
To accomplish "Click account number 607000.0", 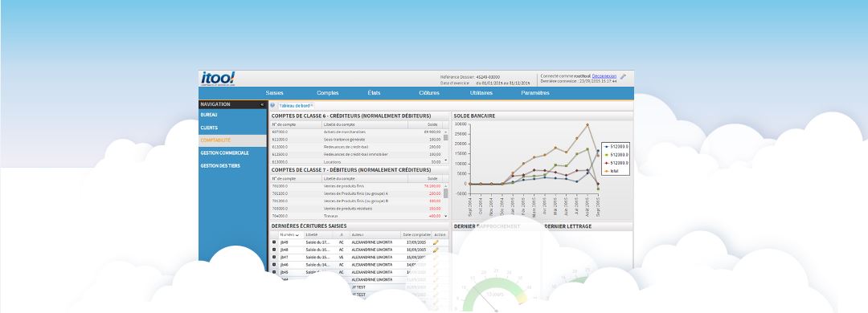I will (x=280, y=132).
